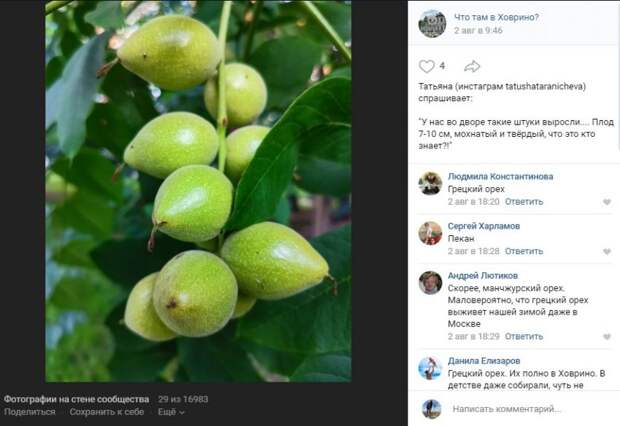Like Людмила Константинова's comment
The image size is (620, 426).
pyautogui.click(x=607, y=202)
